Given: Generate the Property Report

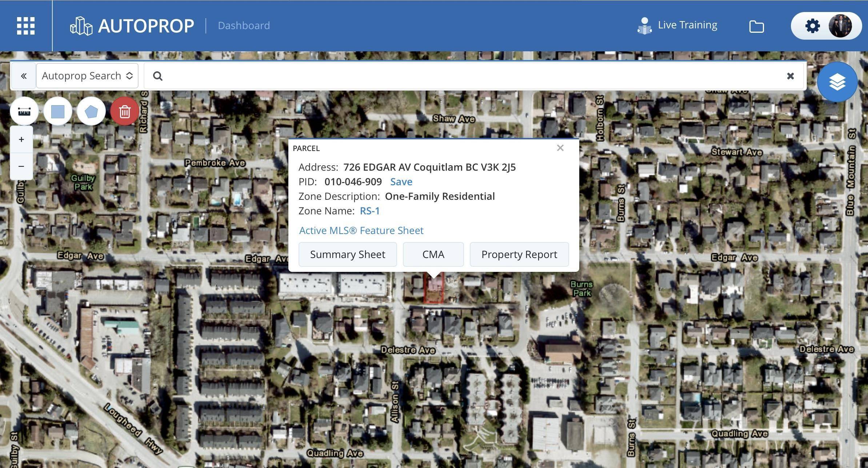Looking at the screenshot, I should [x=519, y=254].
